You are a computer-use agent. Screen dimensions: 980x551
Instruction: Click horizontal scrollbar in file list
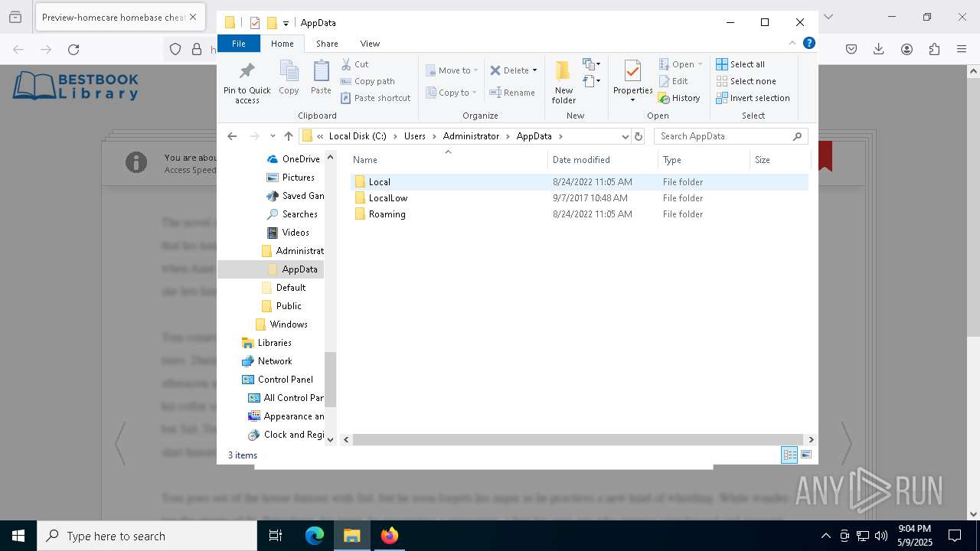pyautogui.click(x=578, y=439)
